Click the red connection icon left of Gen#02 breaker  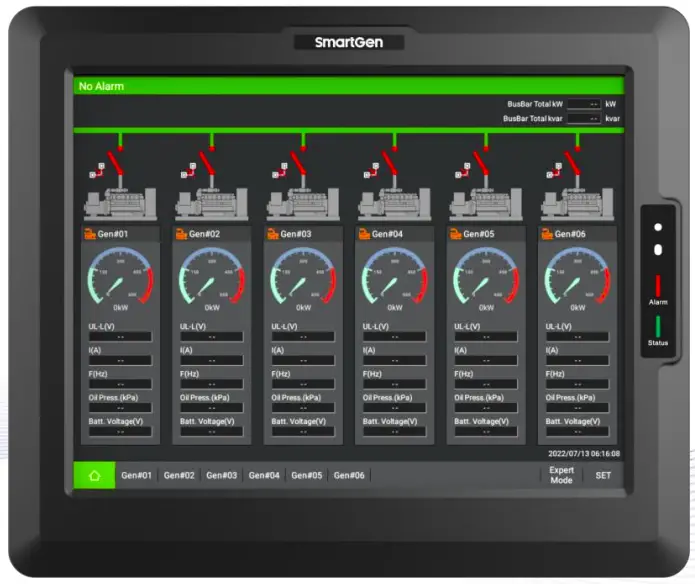[x=188, y=171]
